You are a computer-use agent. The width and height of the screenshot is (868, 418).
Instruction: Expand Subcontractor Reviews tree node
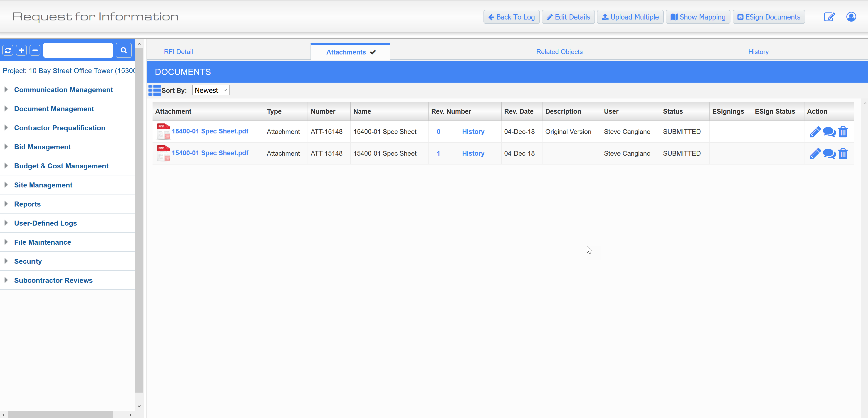pyautogui.click(x=6, y=280)
